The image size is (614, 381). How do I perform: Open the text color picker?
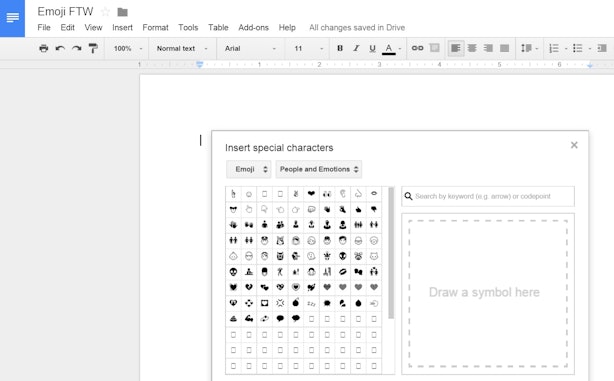pos(392,49)
